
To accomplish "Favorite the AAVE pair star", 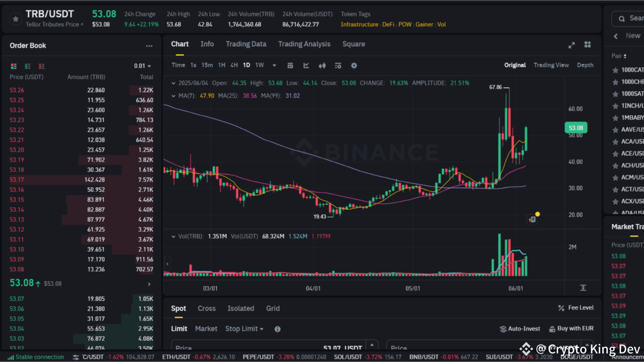I will pos(615,130).
